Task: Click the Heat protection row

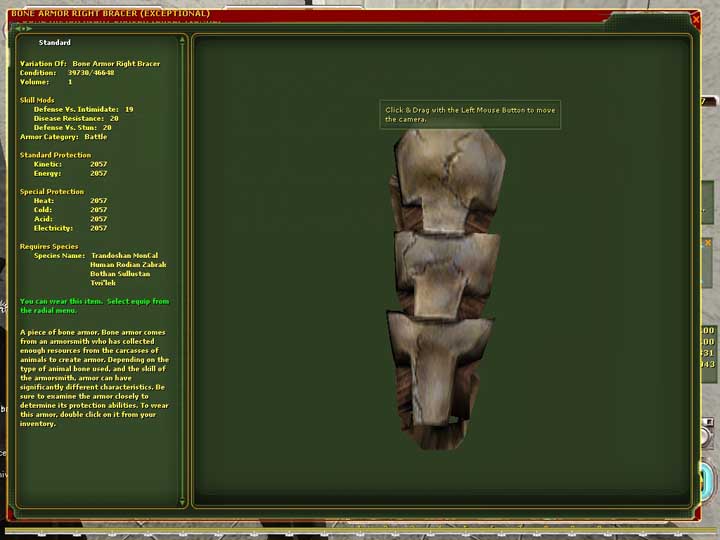Action: pos(70,201)
